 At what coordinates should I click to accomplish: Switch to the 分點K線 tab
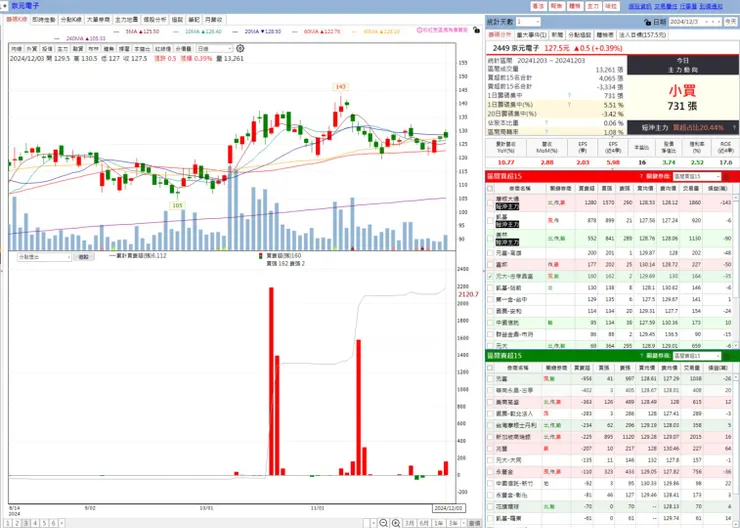pos(71,20)
